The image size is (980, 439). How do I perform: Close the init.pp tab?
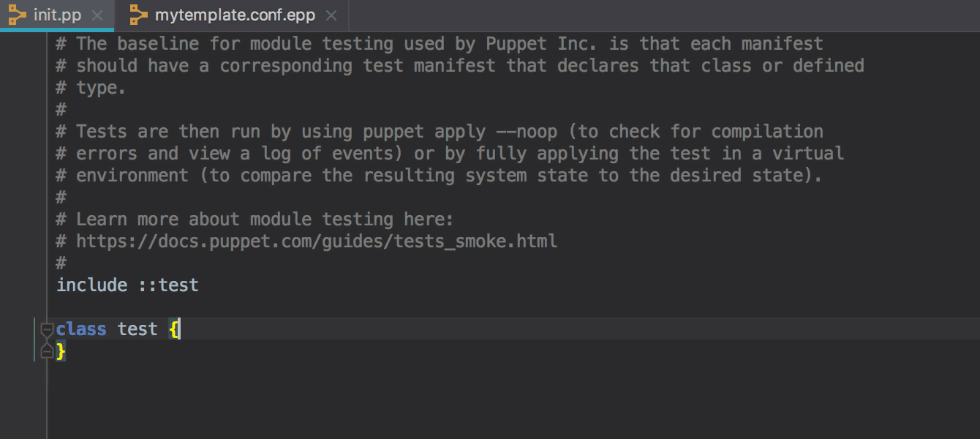pos(97,15)
